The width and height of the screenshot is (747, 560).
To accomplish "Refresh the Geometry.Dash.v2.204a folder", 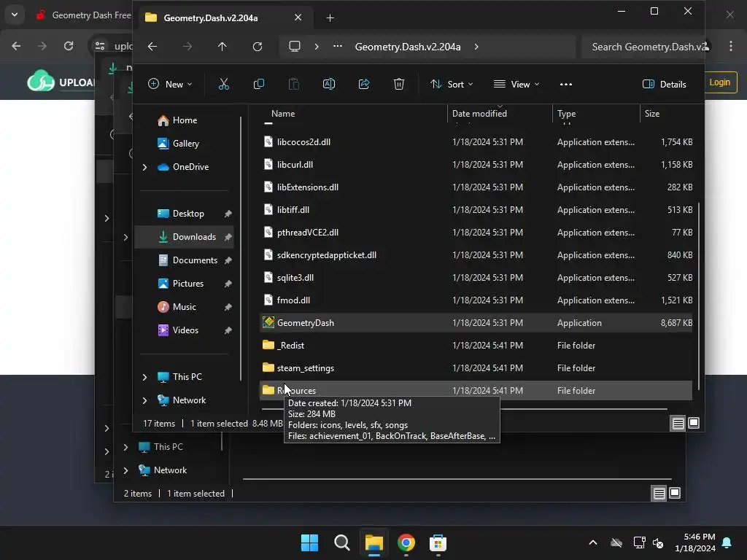I will pyautogui.click(x=258, y=47).
